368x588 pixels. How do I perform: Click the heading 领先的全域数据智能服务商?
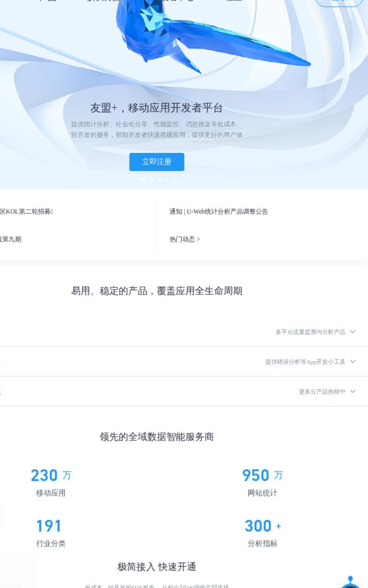[156, 436]
